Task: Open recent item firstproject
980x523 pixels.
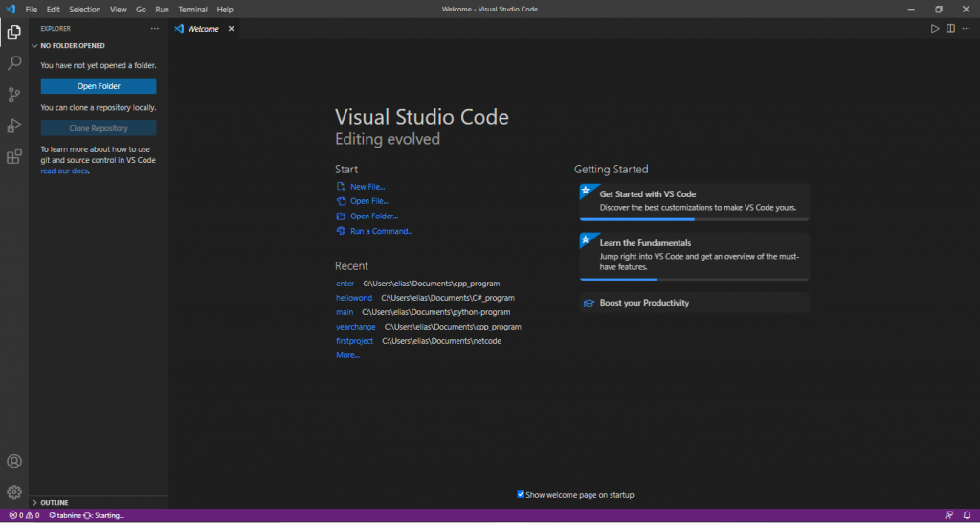Action: point(354,341)
